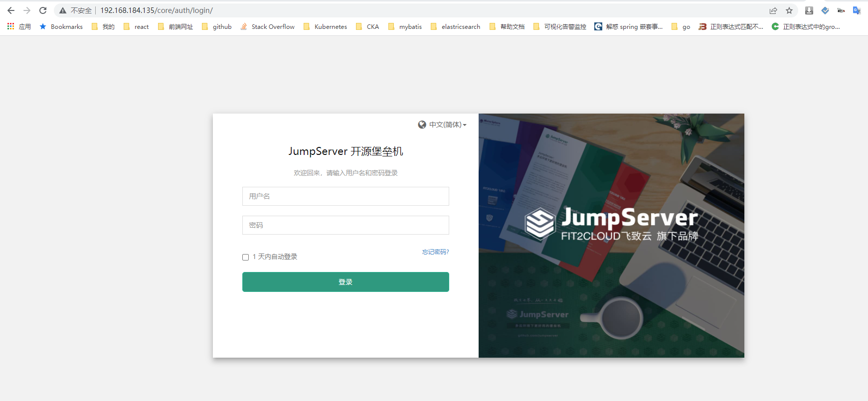Click the JumpServer logo banner image
868x401 pixels.
pos(611,236)
